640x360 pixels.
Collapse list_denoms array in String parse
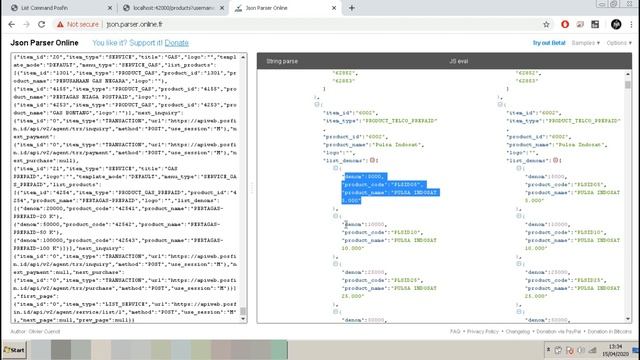372,160
